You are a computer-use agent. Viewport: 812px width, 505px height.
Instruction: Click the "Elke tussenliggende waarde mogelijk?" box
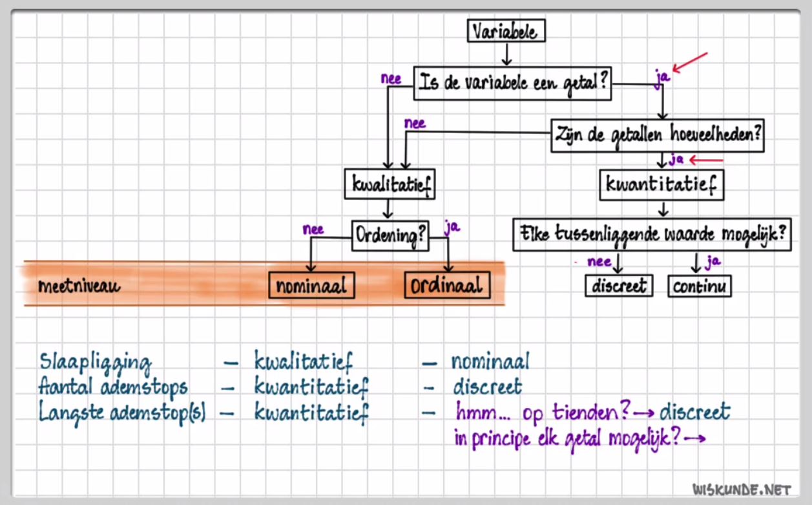click(x=652, y=234)
